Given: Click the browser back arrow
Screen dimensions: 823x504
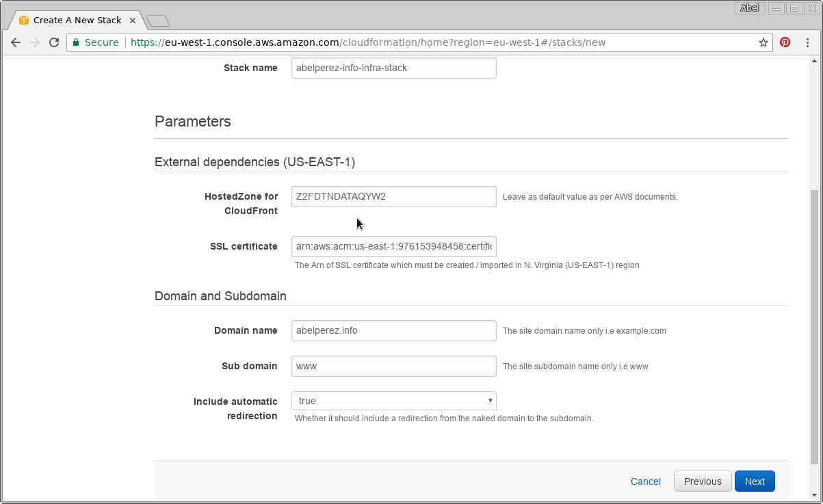Looking at the screenshot, I should (16, 42).
